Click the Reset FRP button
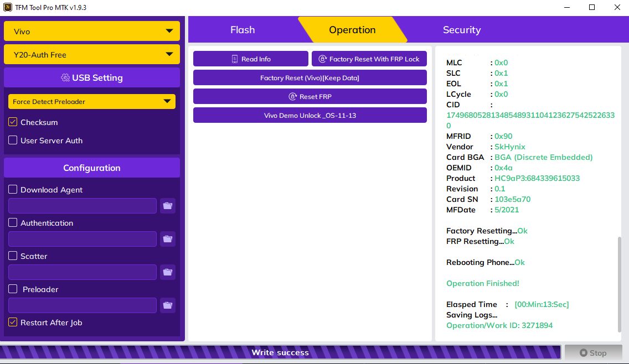The width and height of the screenshot is (629, 364). (310, 97)
